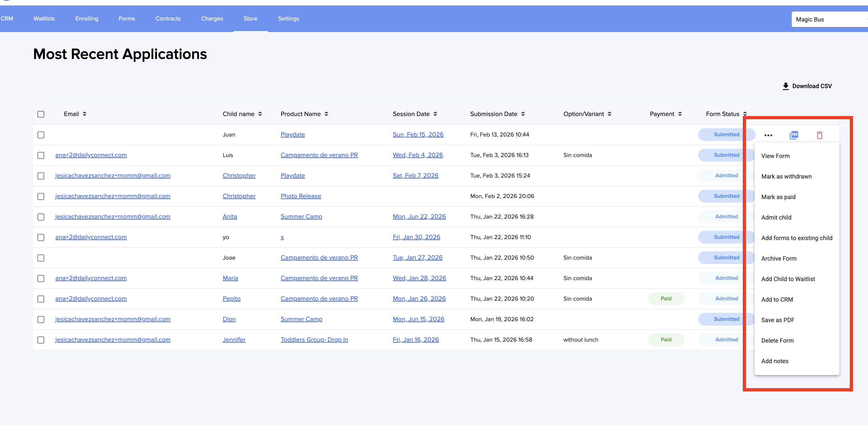The image size is (868, 425).
Task: Toggle the select-all header checkbox
Action: pos(41,114)
